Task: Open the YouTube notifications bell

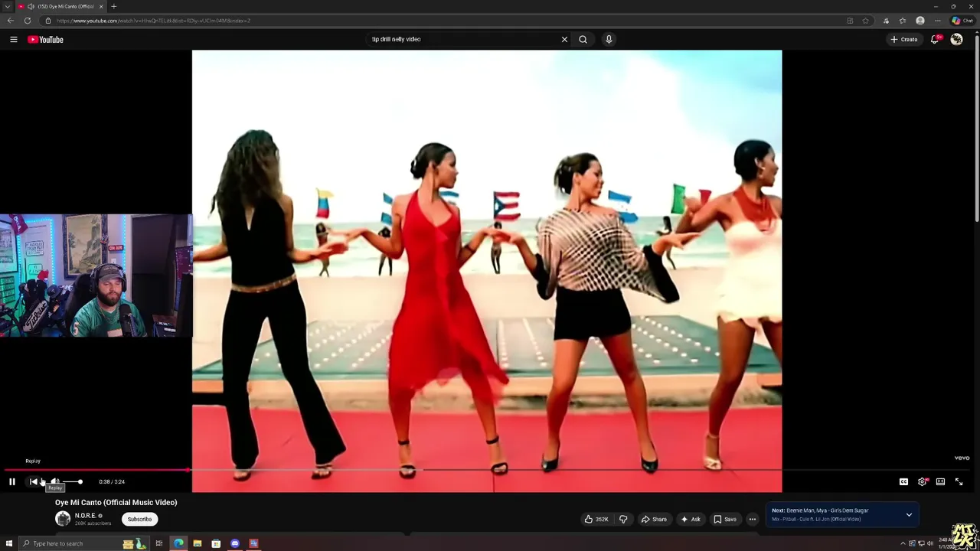Action: click(x=936, y=39)
